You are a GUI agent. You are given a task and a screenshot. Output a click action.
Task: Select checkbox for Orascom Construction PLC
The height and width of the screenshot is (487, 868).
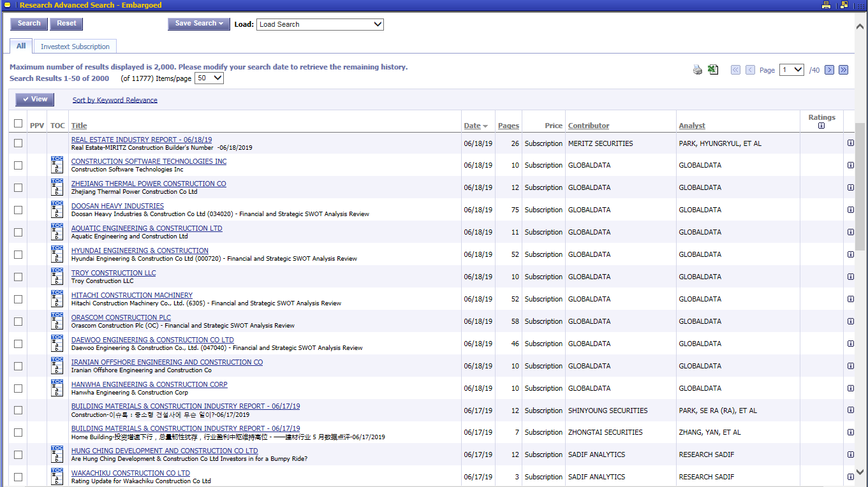pyautogui.click(x=18, y=321)
